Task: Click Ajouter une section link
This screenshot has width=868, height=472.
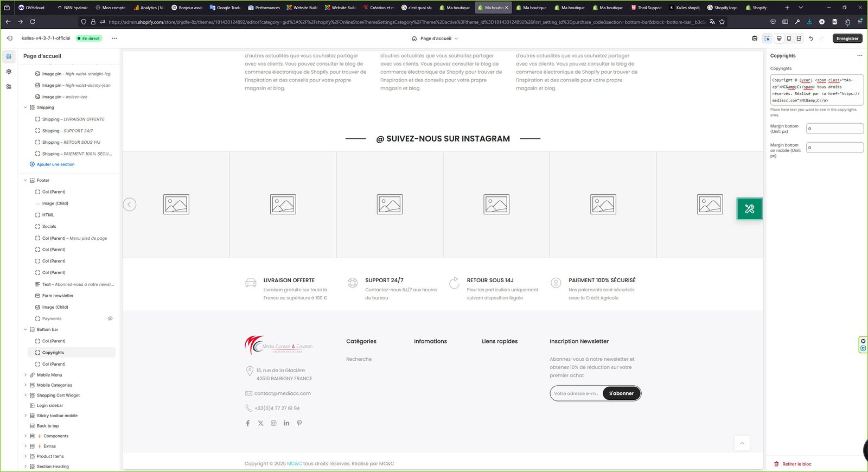Action: pyautogui.click(x=55, y=164)
